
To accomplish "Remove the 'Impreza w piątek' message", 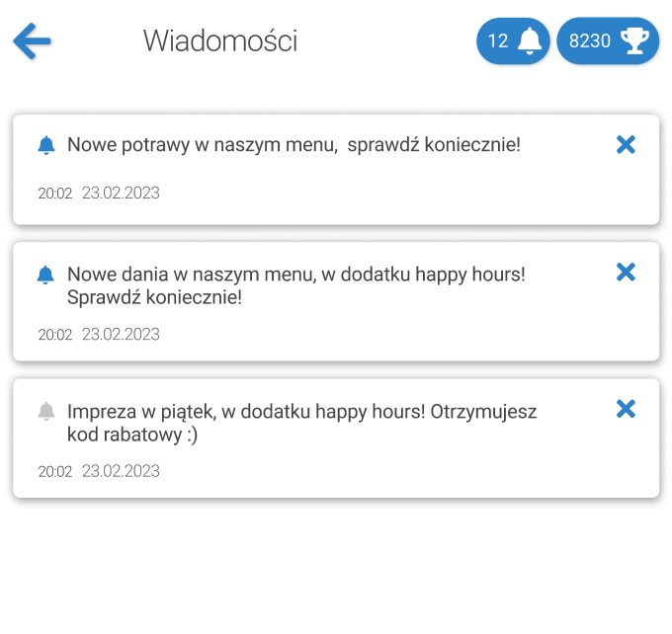I will 626,409.
